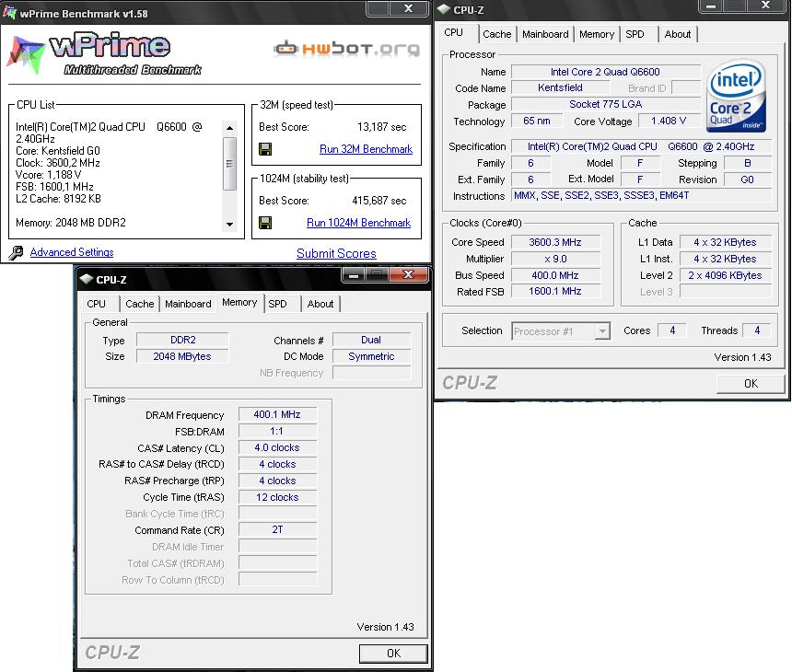
Task: Open Cache tab in Memory CPU-Z window
Action: coord(139,304)
